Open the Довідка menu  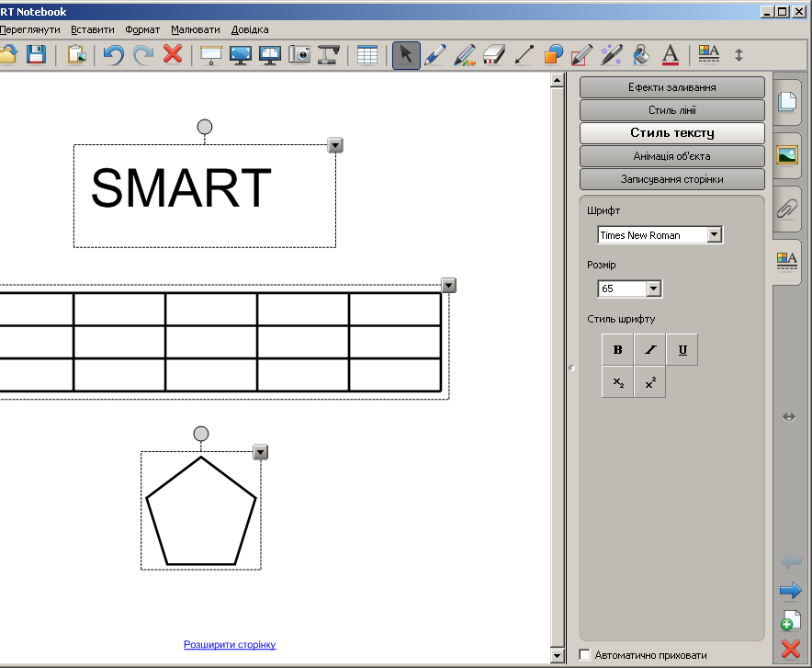(x=250, y=29)
